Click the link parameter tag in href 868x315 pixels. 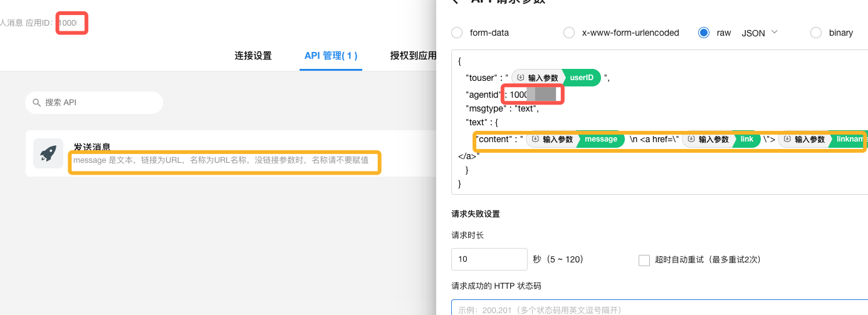point(746,140)
